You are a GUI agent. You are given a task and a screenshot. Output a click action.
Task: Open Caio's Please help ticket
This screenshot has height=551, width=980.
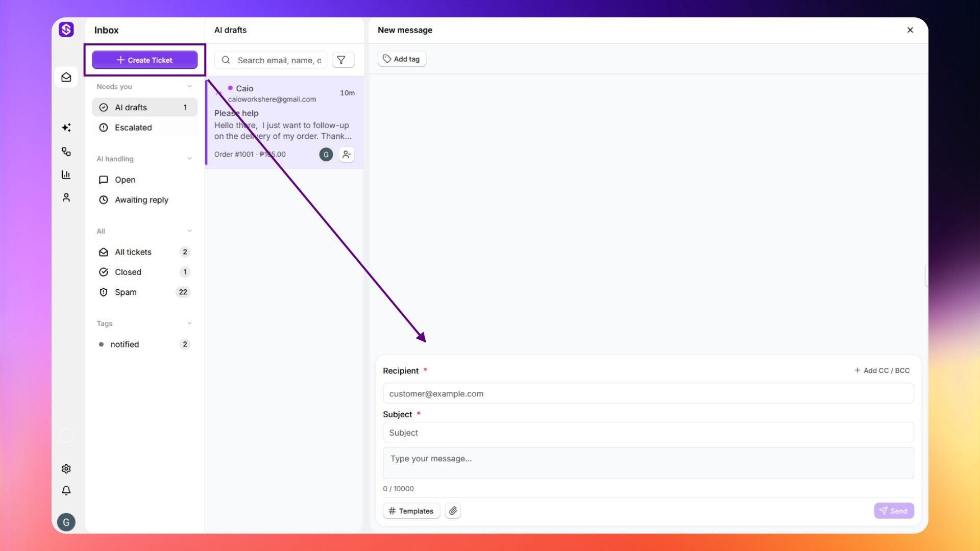[x=285, y=122]
